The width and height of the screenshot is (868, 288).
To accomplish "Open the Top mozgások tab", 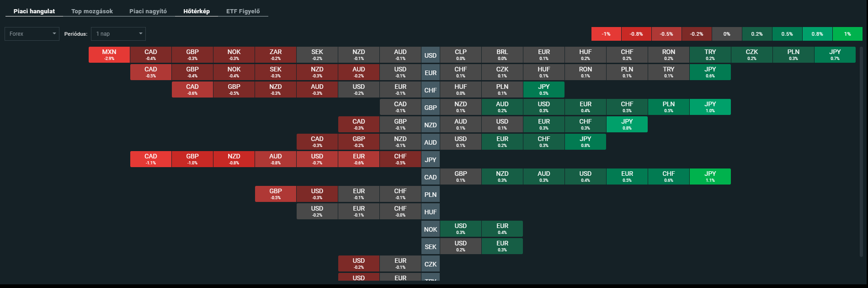I will 92,11.
